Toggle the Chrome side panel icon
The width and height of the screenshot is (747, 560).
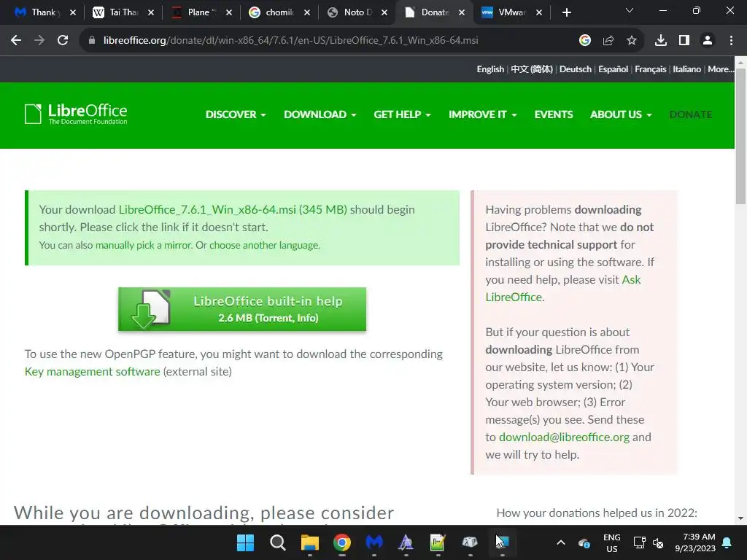pyautogui.click(x=684, y=41)
